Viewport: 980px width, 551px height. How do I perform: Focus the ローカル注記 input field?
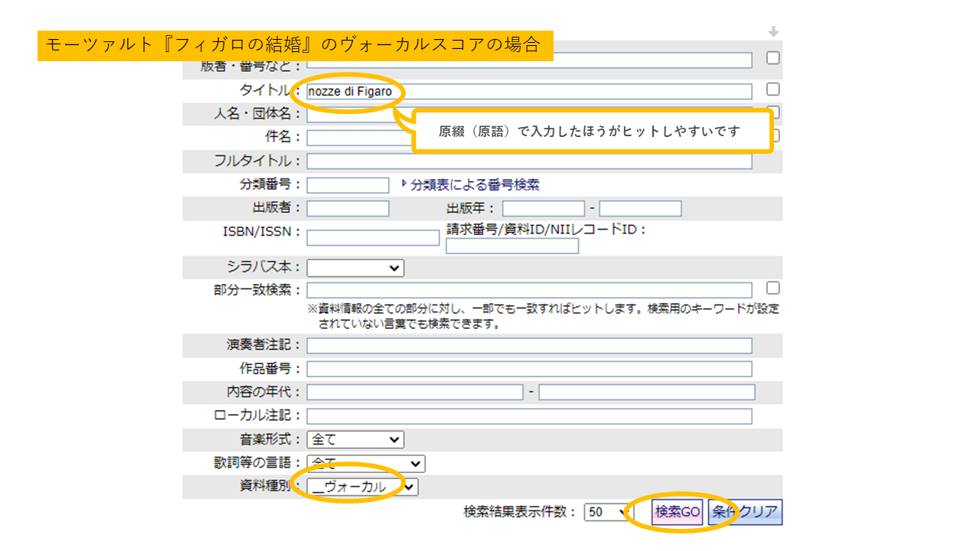click(x=530, y=416)
